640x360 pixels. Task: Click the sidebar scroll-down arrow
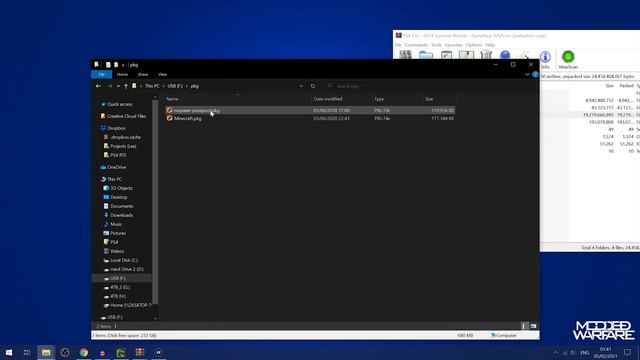coord(155,318)
